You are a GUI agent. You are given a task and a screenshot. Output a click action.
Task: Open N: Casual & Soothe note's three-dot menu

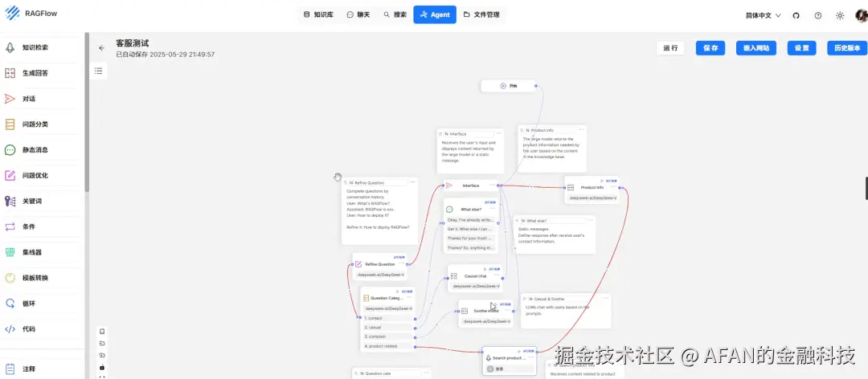coord(606,298)
